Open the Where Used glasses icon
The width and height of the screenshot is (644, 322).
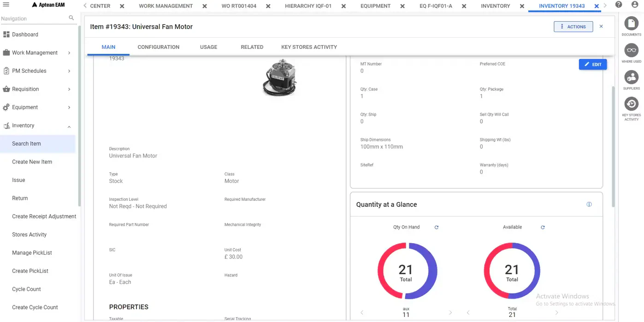point(631,51)
